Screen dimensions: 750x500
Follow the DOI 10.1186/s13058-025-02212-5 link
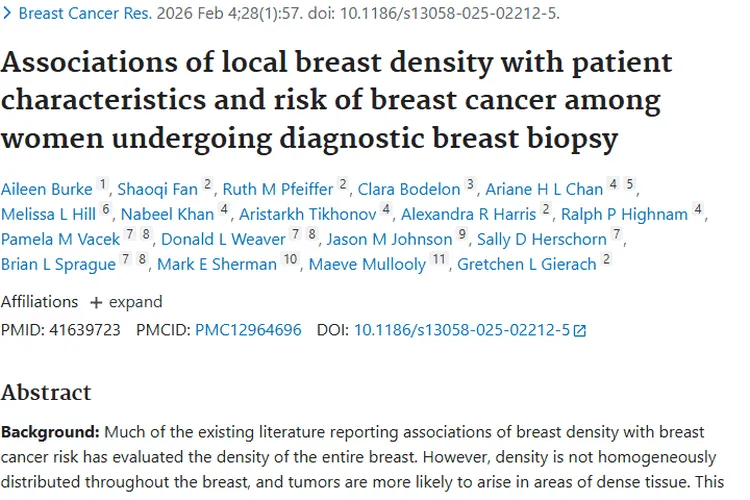pos(461,330)
